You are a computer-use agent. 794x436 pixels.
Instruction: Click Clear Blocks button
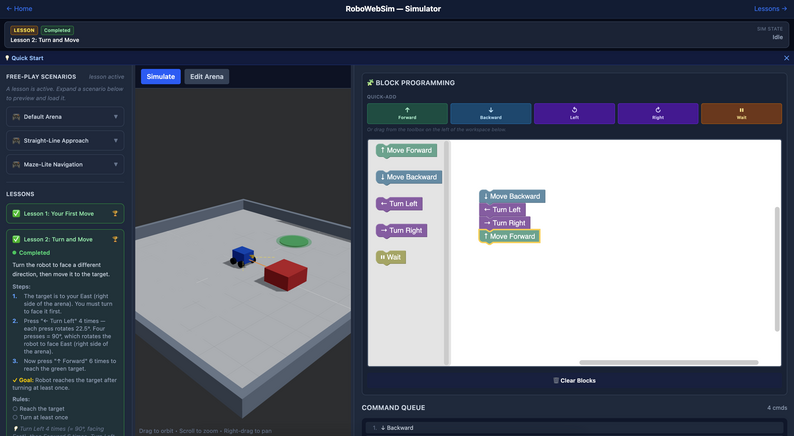click(x=574, y=380)
